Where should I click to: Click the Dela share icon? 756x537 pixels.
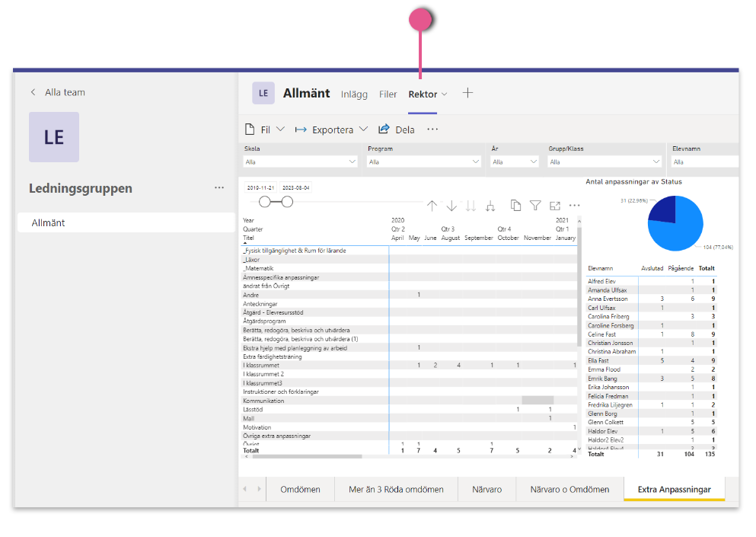pos(384,129)
